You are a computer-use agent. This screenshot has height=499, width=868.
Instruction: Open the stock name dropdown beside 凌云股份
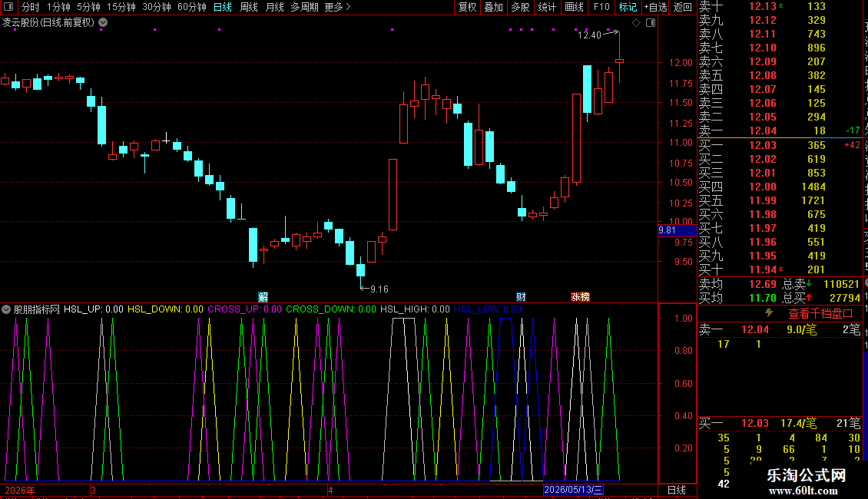click(x=103, y=23)
